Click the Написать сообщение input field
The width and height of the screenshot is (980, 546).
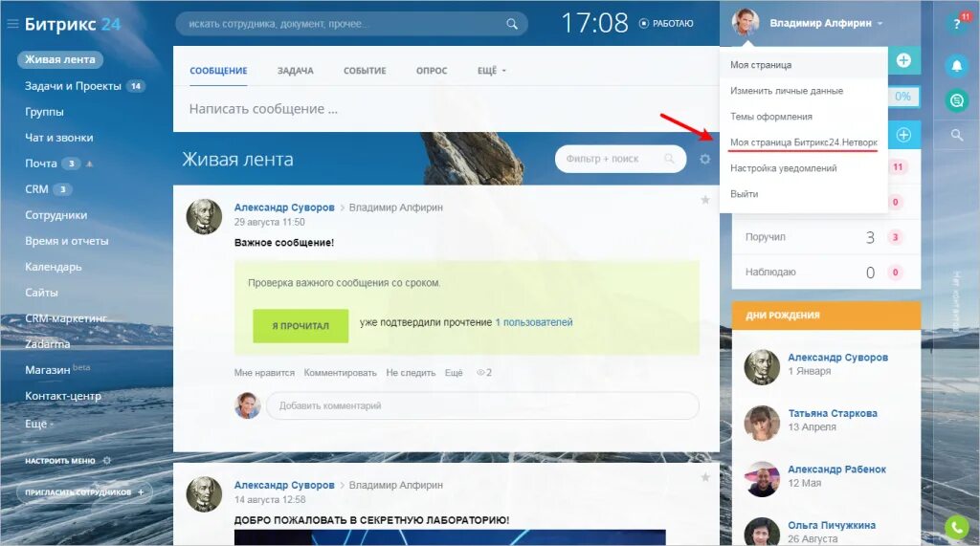(x=446, y=109)
